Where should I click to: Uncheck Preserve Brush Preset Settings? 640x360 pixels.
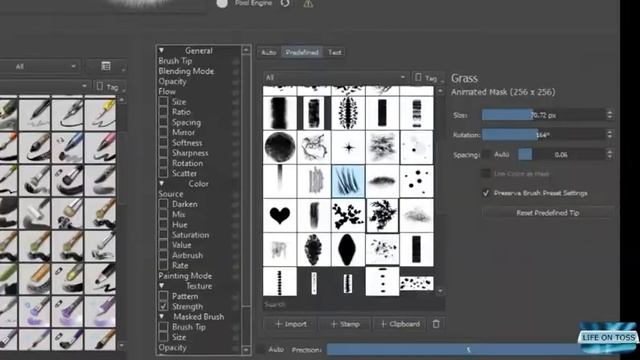tap(486, 193)
